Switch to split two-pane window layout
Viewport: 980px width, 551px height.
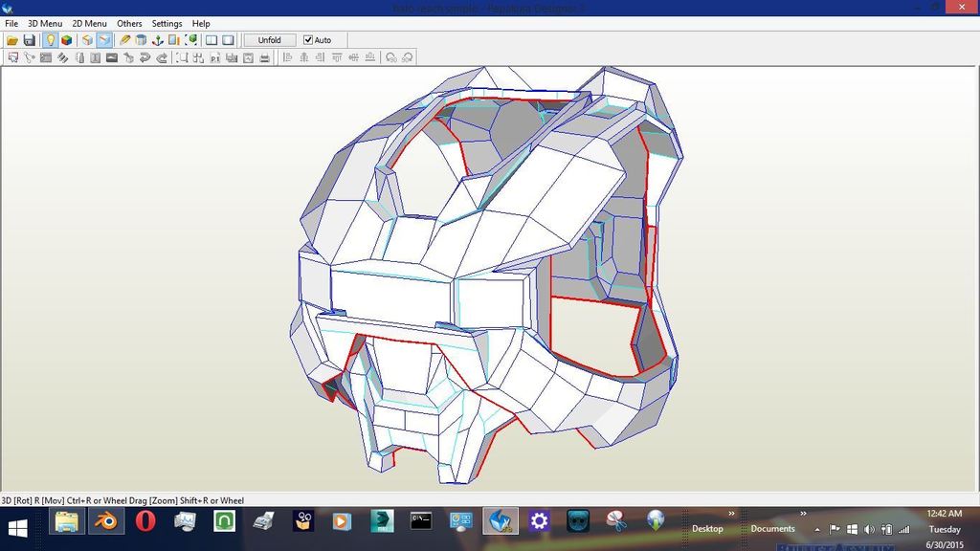point(212,40)
